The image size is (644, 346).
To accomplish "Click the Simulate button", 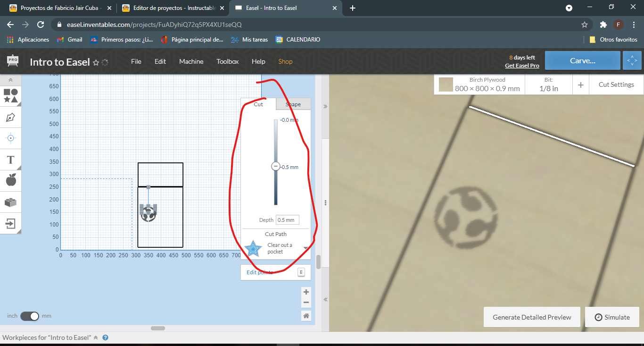I will (x=612, y=317).
